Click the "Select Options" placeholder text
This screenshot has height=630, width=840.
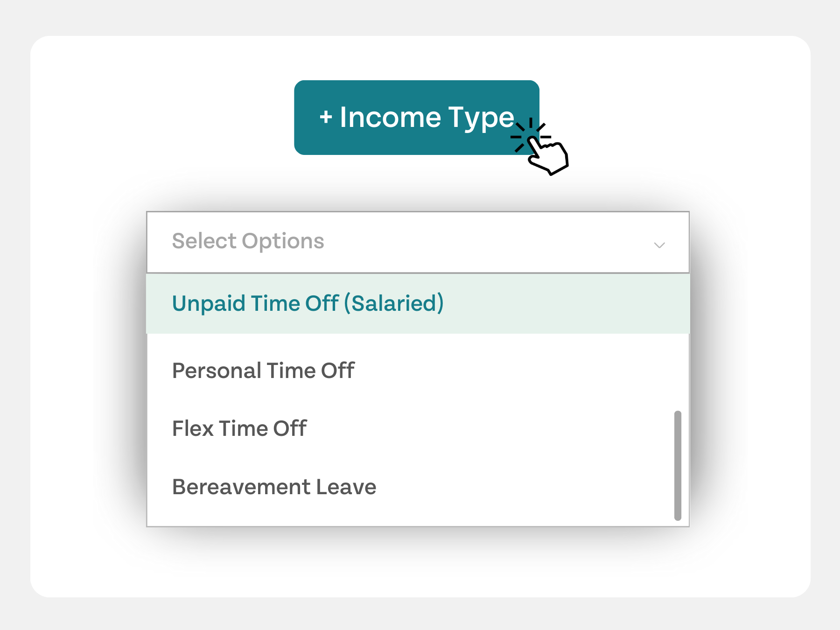(248, 241)
